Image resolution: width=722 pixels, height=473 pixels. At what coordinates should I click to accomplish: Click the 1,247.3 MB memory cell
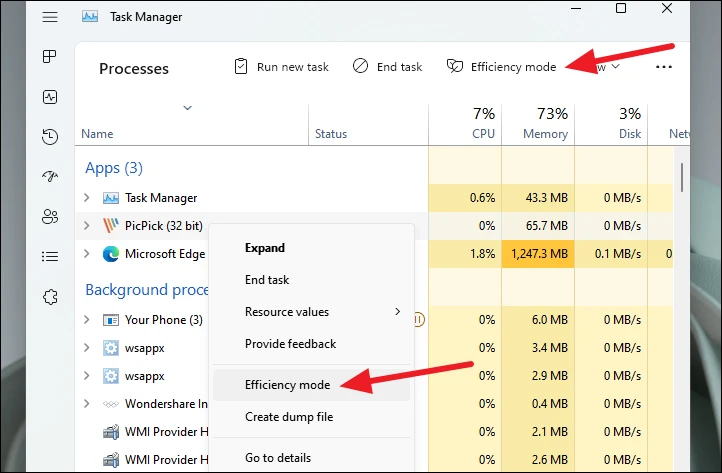coord(538,254)
